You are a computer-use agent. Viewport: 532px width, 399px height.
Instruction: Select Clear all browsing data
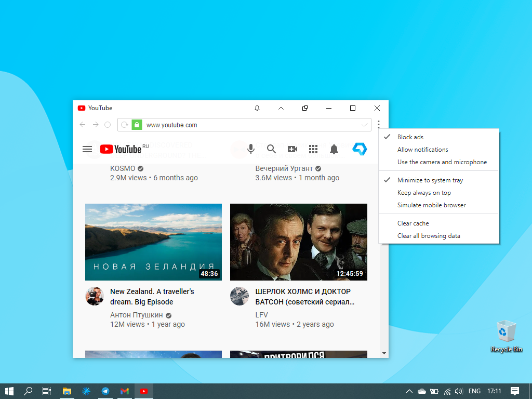coord(439,236)
